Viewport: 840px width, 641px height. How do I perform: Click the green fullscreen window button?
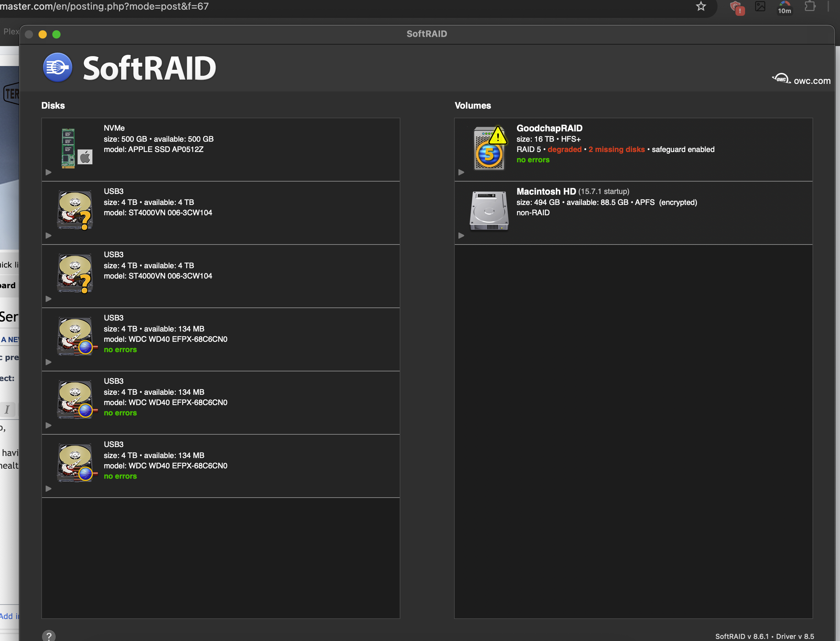coord(56,34)
